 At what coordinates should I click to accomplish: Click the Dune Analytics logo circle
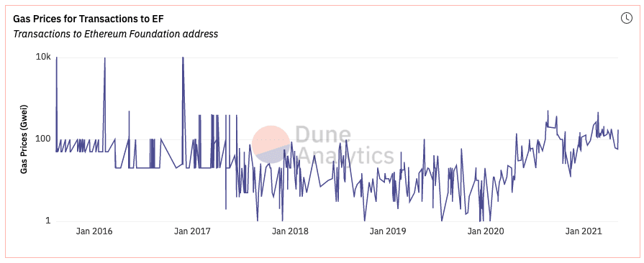pos(271,145)
